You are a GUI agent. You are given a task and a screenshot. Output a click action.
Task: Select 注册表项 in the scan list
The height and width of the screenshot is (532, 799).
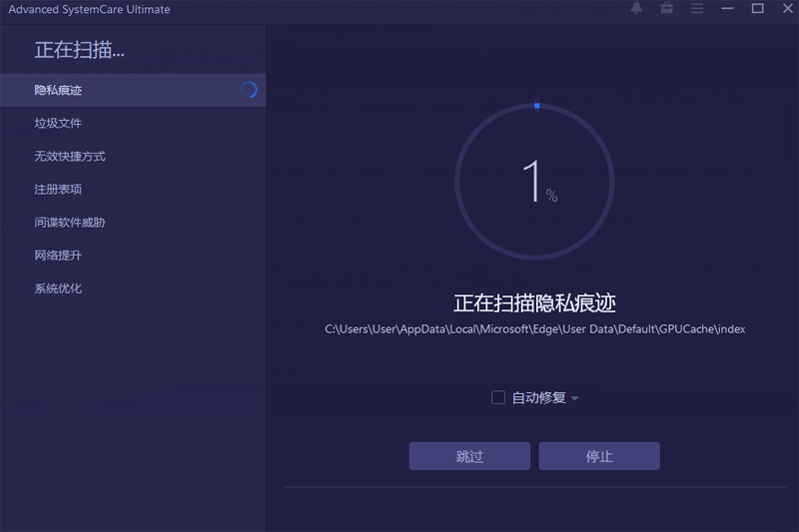(x=133, y=190)
